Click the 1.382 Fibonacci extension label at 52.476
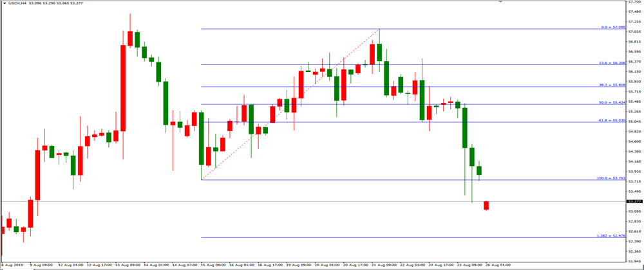The height and width of the screenshot is (270, 644). click(x=611, y=235)
